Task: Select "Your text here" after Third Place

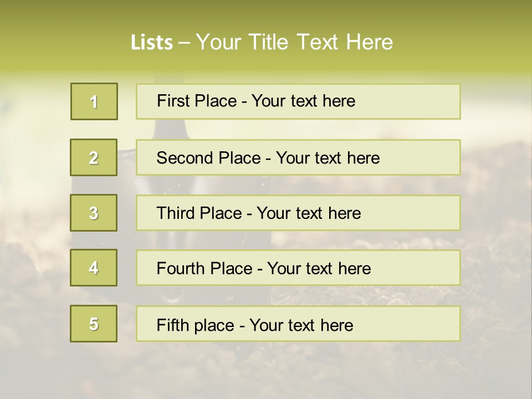Action: pyautogui.click(x=309, y=213)
